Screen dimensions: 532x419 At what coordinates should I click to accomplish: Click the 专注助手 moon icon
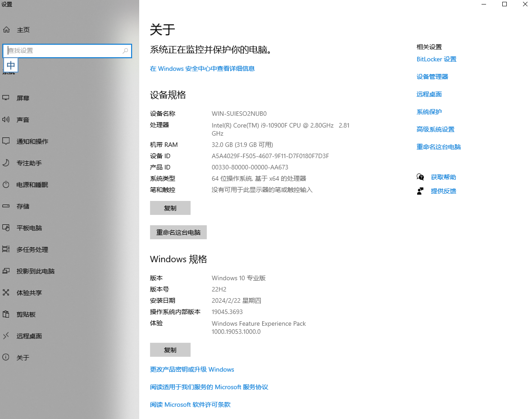(6, 163)
